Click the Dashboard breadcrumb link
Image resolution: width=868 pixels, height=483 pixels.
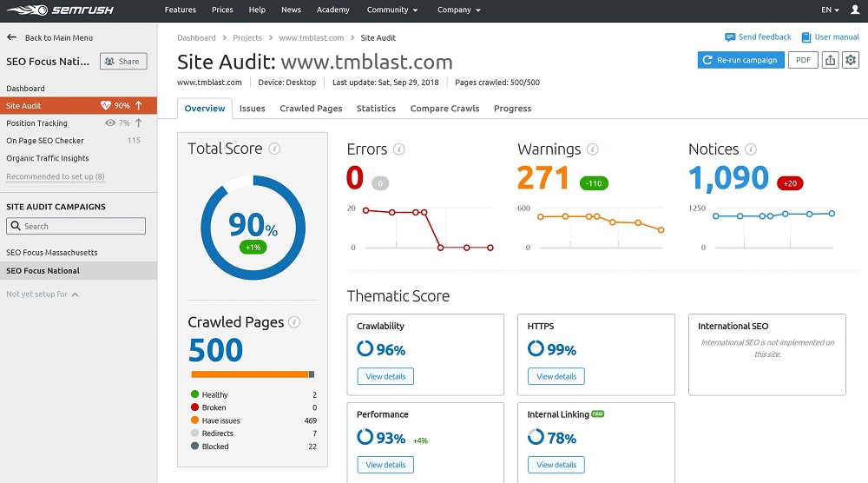196,37
